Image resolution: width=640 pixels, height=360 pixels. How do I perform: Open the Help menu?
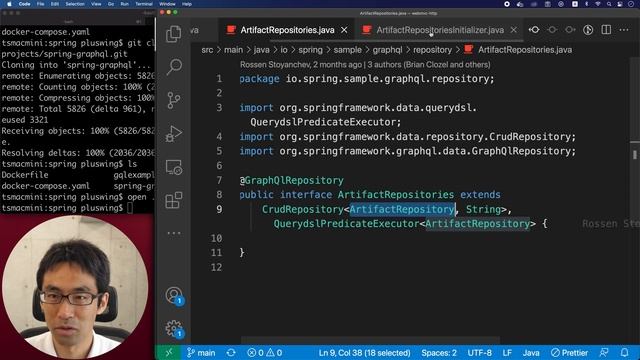coord(187,4)
